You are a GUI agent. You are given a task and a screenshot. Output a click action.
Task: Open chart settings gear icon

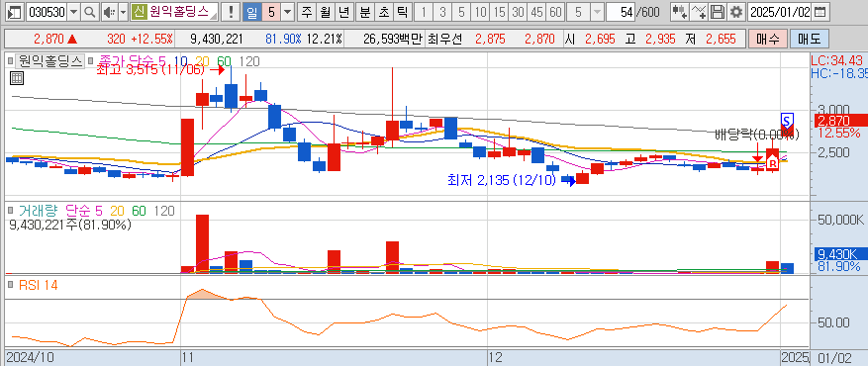pos(735,12)
